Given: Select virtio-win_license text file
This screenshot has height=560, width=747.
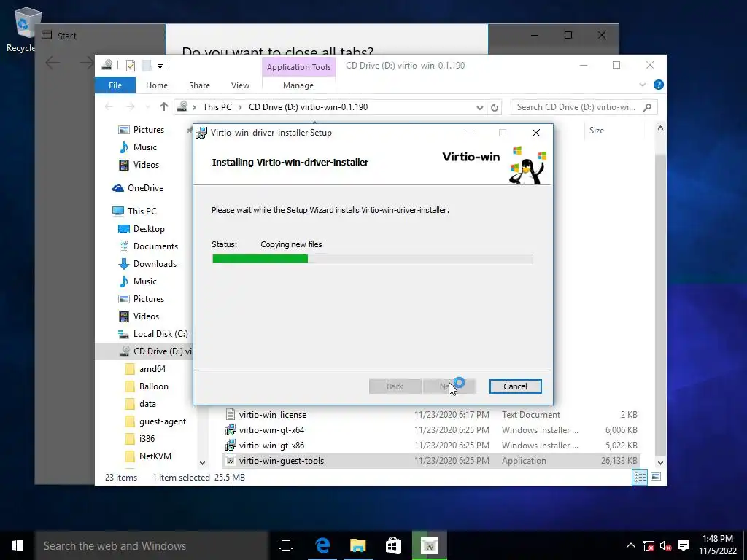Looking at the screenshot, I should click(273, 415).
